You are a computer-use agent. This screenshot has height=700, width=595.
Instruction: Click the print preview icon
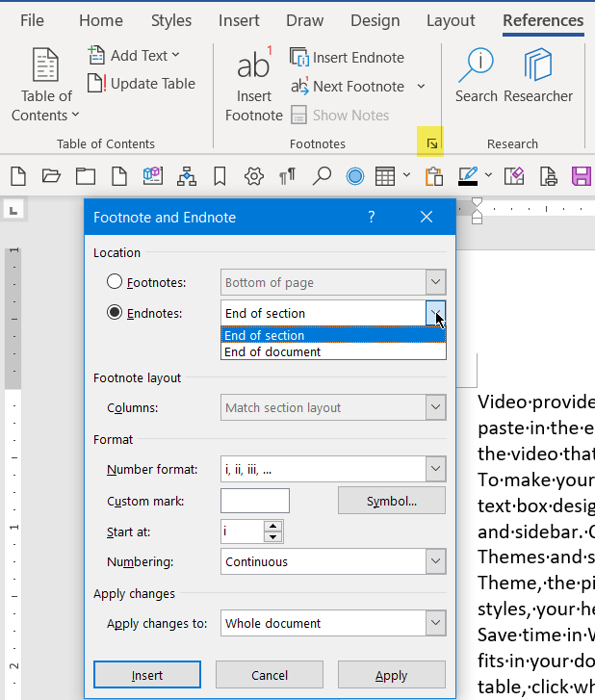[548, 176]
